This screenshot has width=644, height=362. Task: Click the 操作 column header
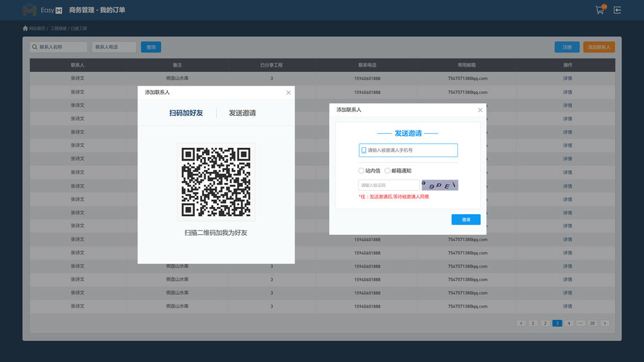coord(567,65)
